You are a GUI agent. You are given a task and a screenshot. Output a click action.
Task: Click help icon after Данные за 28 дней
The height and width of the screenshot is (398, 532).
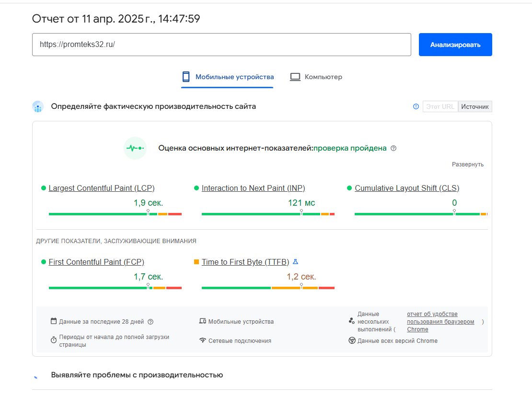[150, 322]
